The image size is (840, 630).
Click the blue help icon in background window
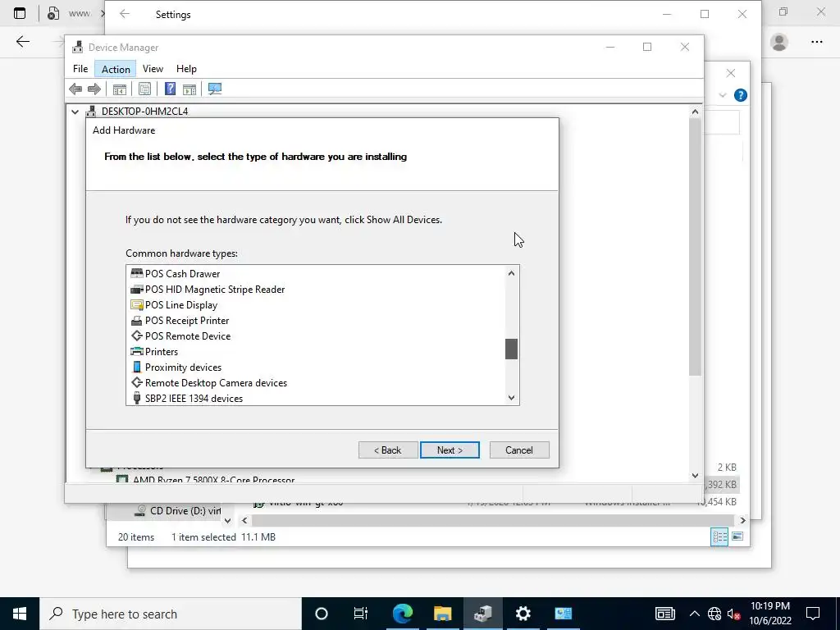click(x=741, y=95)
